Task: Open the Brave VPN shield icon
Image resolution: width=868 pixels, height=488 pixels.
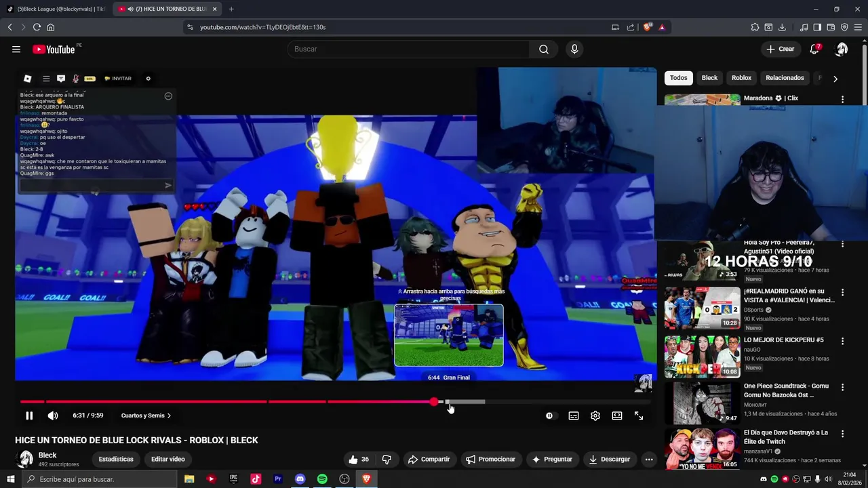Action: pos(844,27)
